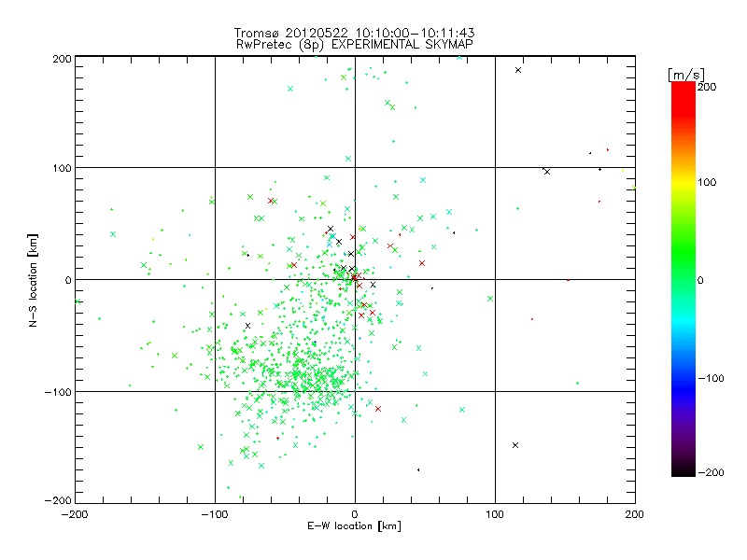Screen dimensions: 747x560
Task: Click the plot title 'Tromsø 20120522 10:10:00-10:11:43'
Action: click(354, 33)
